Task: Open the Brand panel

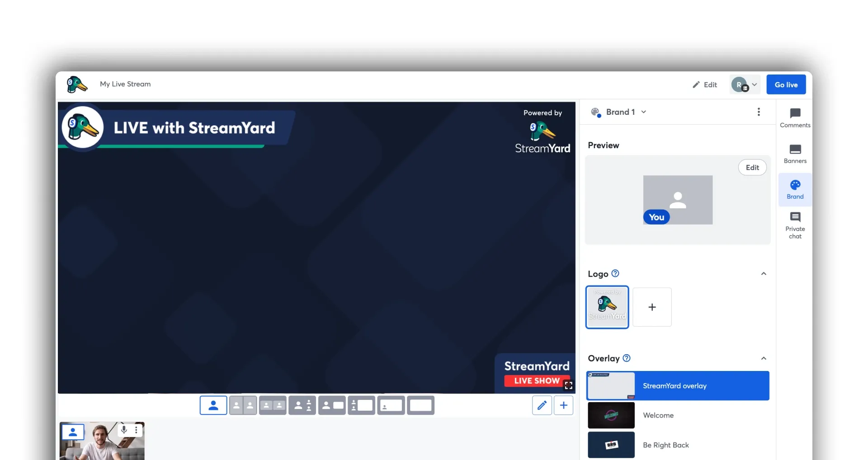Action: [x=794, y=189]
